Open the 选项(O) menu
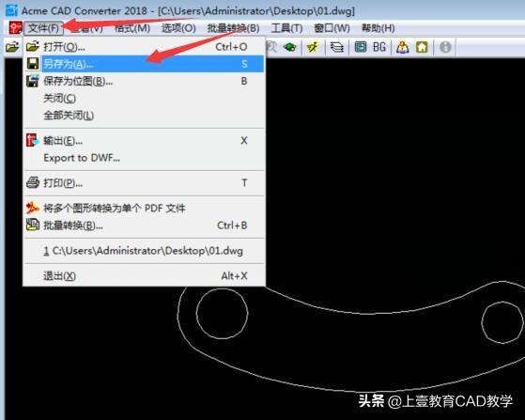Viewport: 525px width, 420px height. click(178, 28)
